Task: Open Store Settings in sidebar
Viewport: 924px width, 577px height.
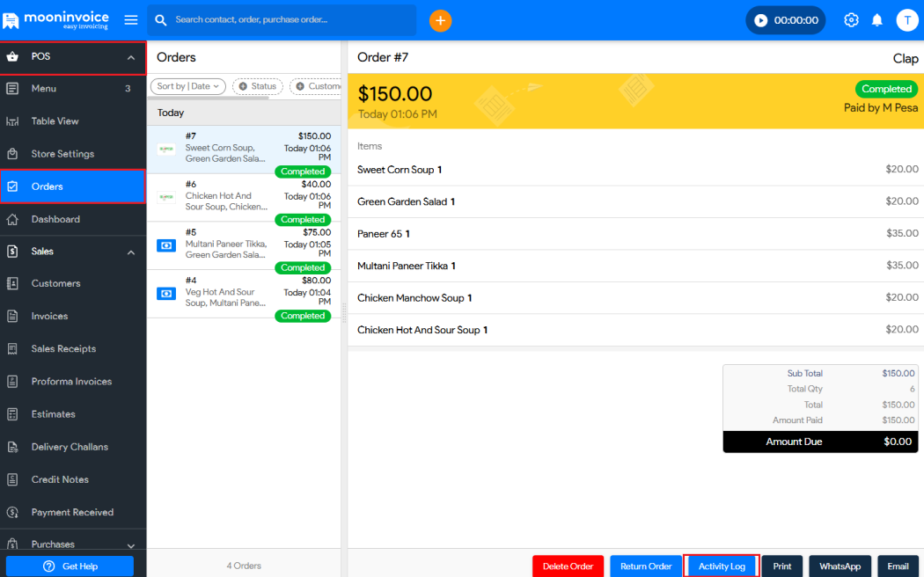Action: 62,154
